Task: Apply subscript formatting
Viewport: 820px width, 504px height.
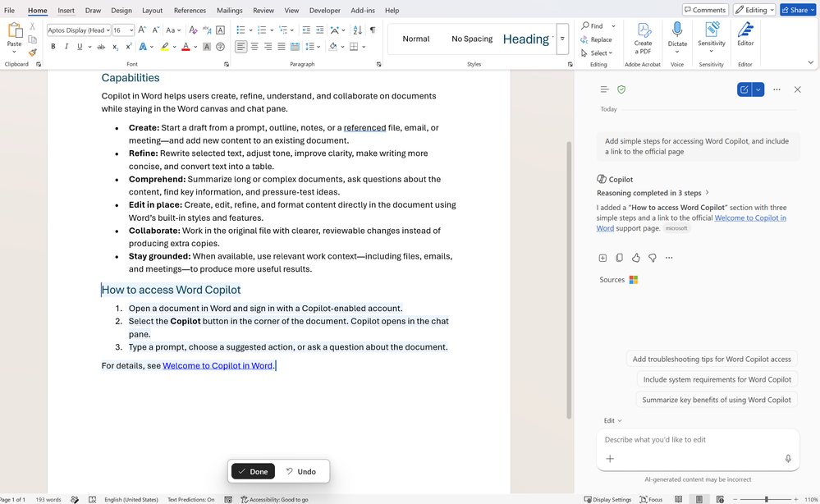Action: [115, 47]
